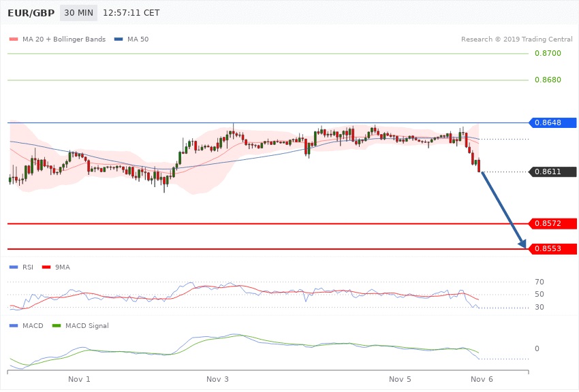
Task: Toggle the MA 50 legend label
Action: point(138,39)
